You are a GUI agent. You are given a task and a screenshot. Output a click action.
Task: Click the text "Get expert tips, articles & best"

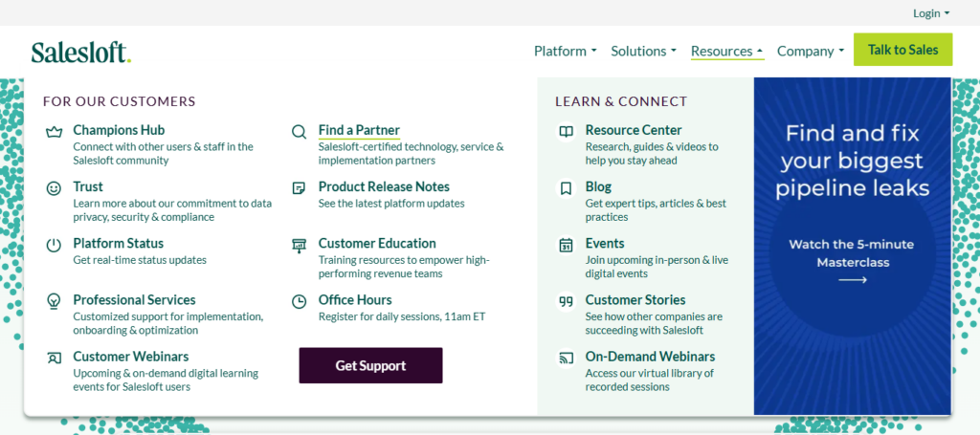tap(656, 204)
